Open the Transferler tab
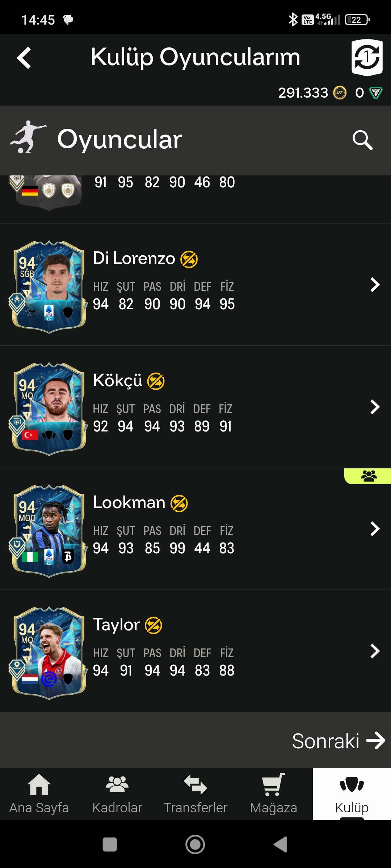Screen dimensions: 391x868 coord(195,794)
